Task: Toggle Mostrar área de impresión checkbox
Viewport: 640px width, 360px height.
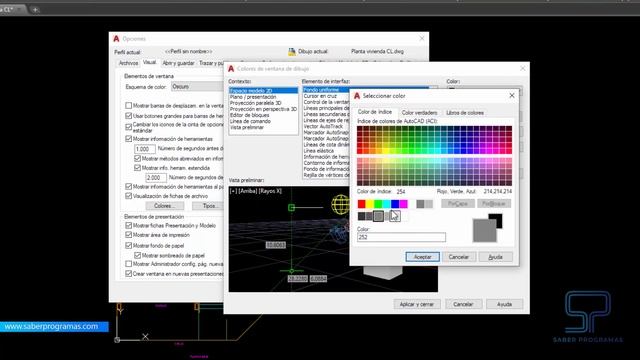Action: pyautogui.click(x=129, y=235)
